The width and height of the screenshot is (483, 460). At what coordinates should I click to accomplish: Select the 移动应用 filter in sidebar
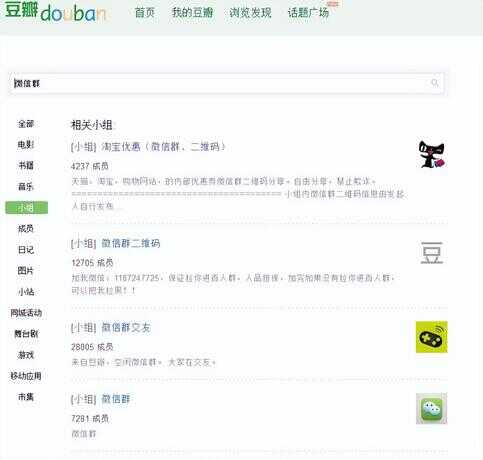click(26, 376)
